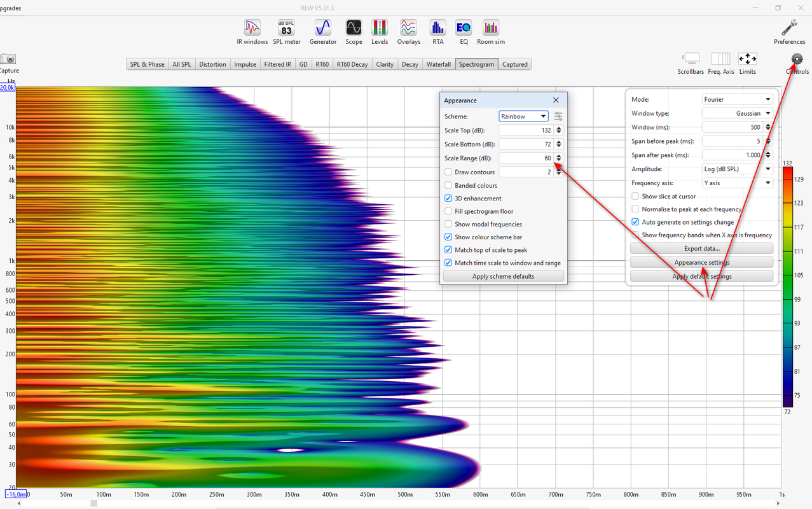Switch to Waterfall tab

pos(439,64)
